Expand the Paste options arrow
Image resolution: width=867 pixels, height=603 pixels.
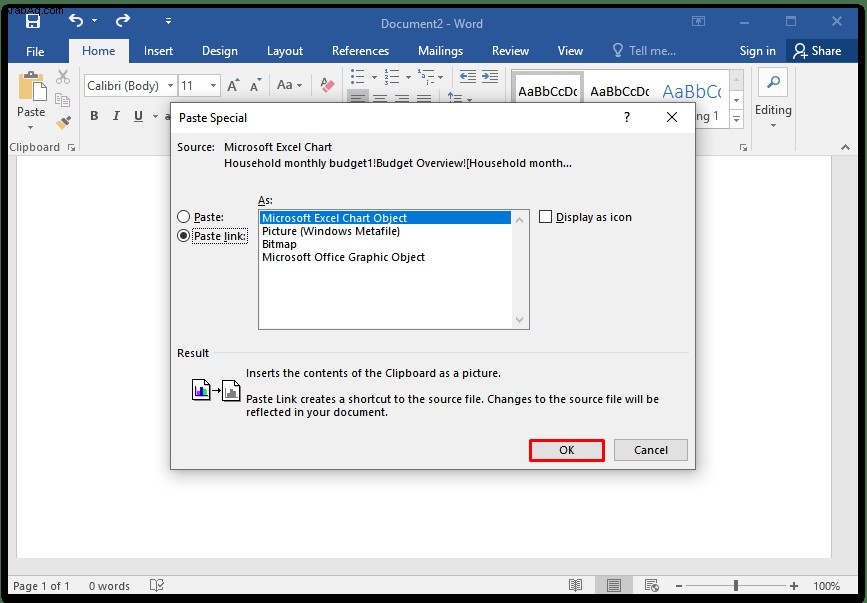click(31, 127)
